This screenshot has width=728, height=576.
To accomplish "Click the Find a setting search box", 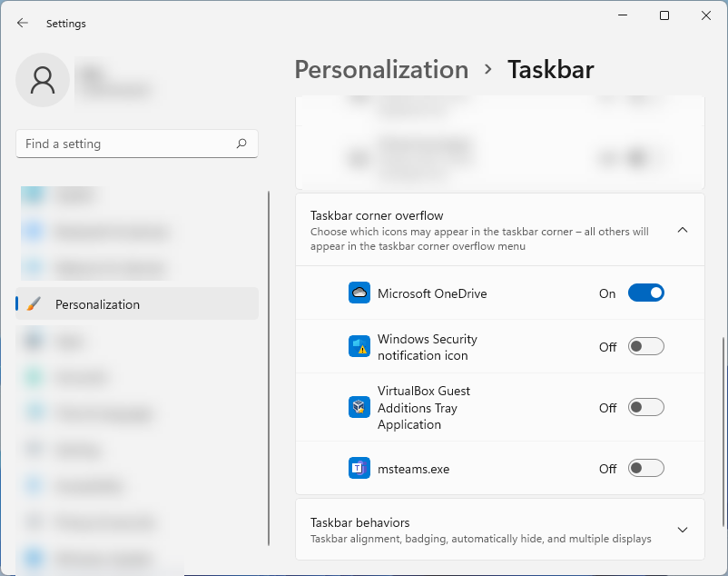I will [x=136, y=144].
